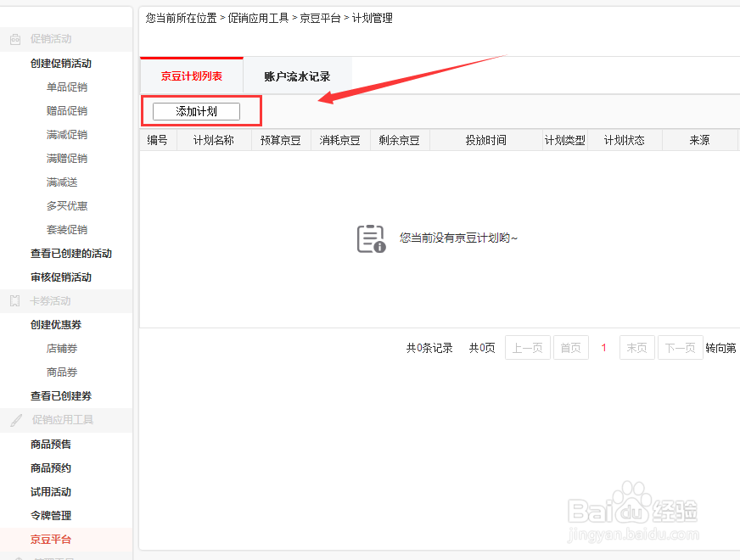Open 商品预约 in sidebar
The height and width of the screenshot is (560, 740).
51,468
